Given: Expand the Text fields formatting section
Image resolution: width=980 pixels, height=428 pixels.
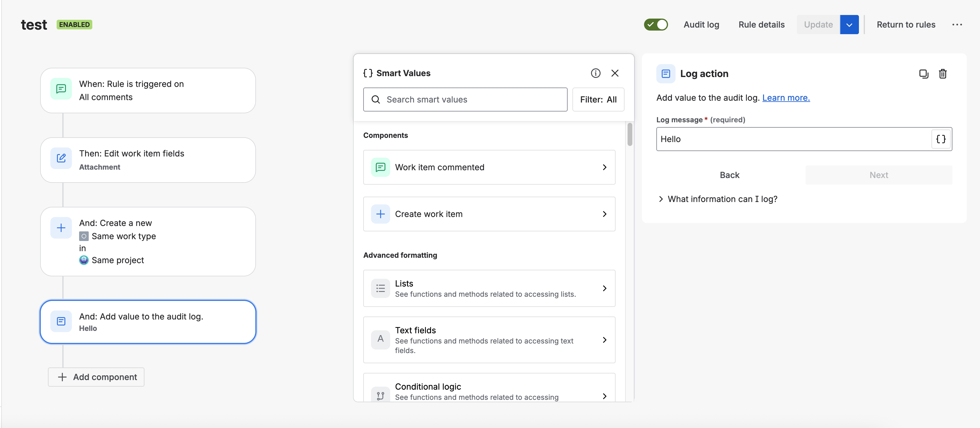Looking at the screenshot, I should coord(489,340).
